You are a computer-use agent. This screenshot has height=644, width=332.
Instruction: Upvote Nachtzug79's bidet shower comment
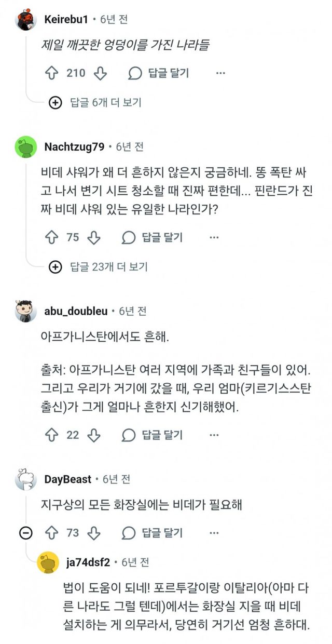click(52, 237)
